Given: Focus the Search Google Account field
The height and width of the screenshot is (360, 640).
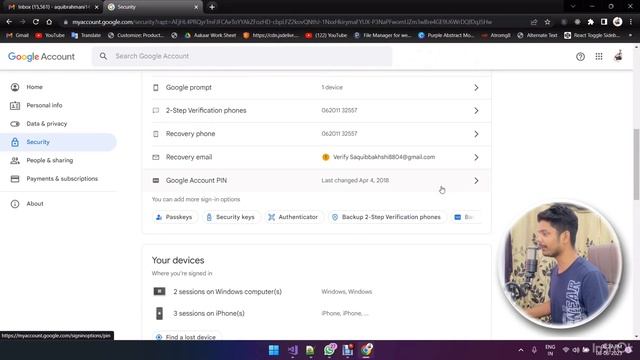Looking at the screenshot, I should (x=242, y=56).
